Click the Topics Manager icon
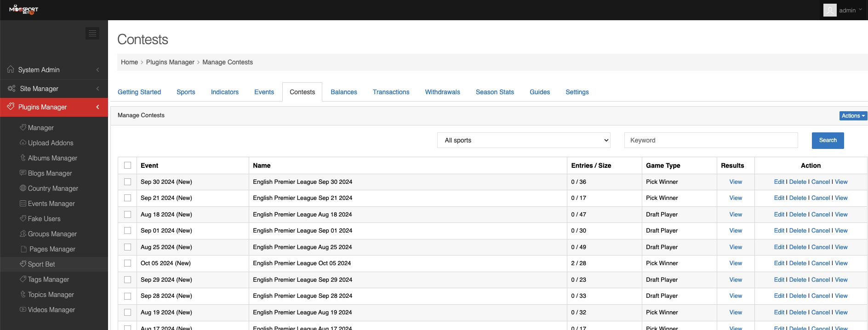Viewport: 868px width, 330px height. (23, 294)
